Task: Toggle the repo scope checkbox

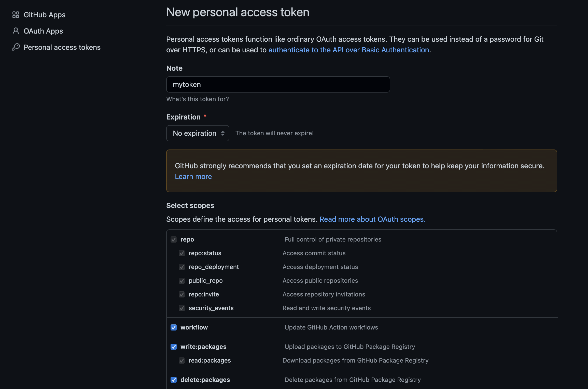Action: pyautogui.click(x=174, y=240)
